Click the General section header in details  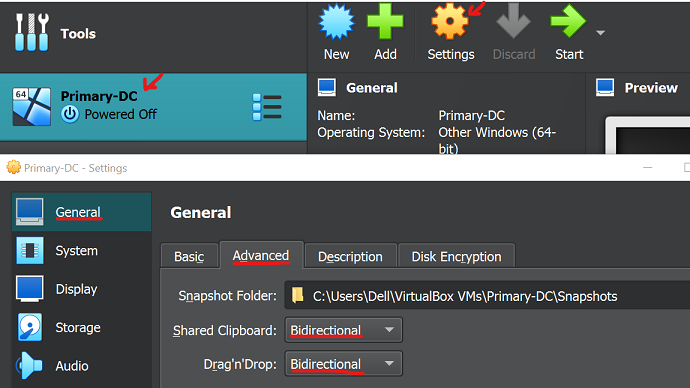371,88
